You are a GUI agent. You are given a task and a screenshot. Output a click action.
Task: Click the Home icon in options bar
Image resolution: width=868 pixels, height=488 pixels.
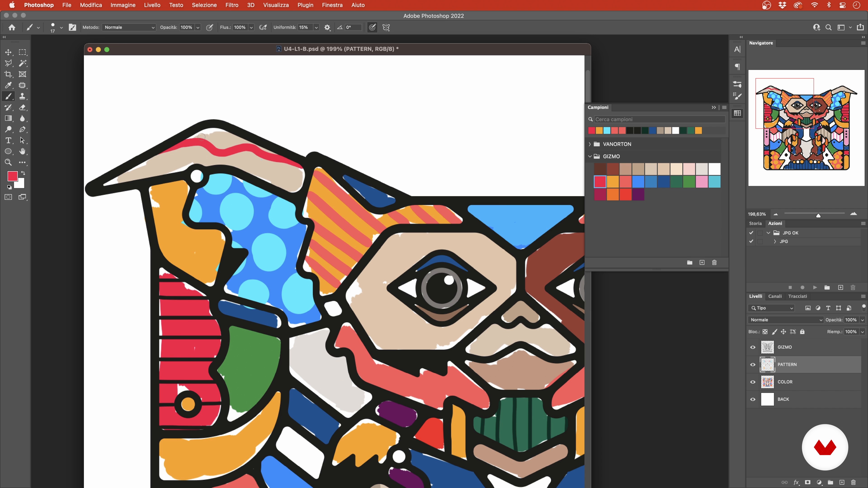point(12,27)
